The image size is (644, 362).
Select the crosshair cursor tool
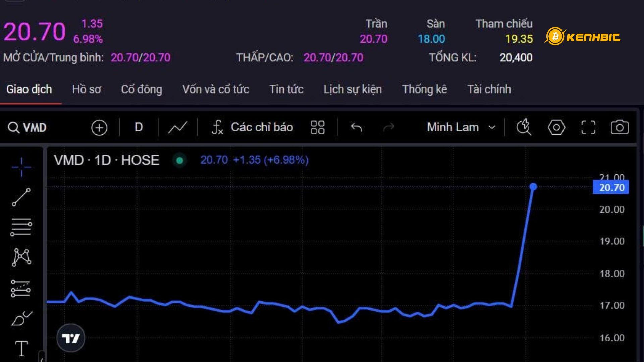(x=21, y=167)
